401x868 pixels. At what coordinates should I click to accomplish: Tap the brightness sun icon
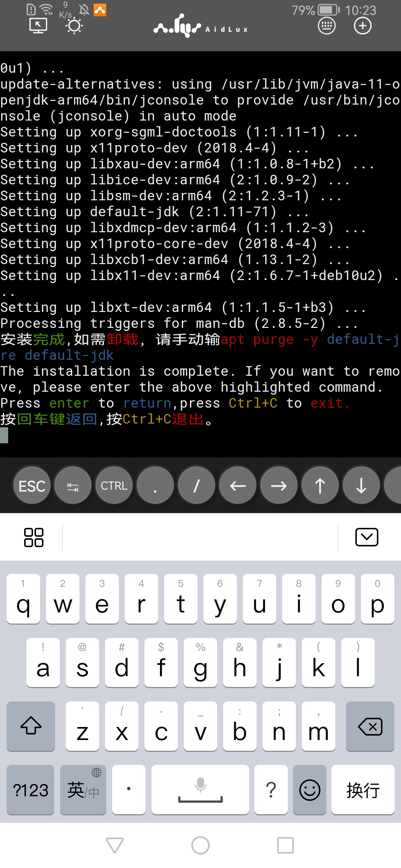click(74, 26)
